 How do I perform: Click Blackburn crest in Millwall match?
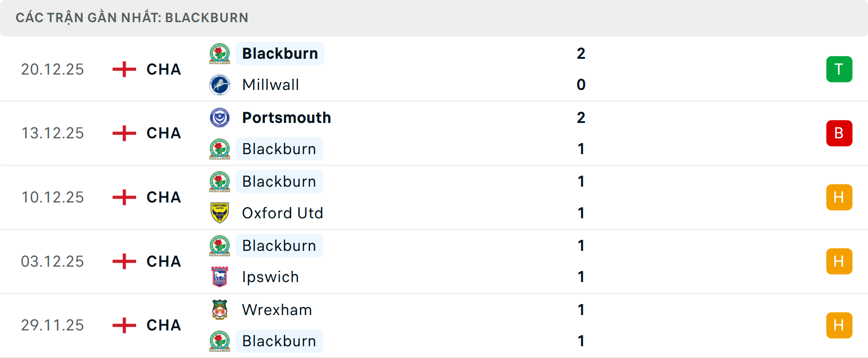220,54
